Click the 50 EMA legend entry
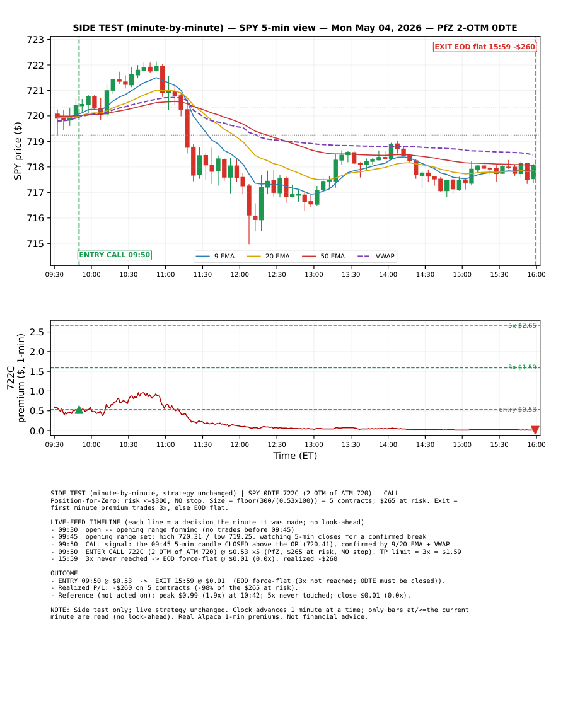 (324, 257)
